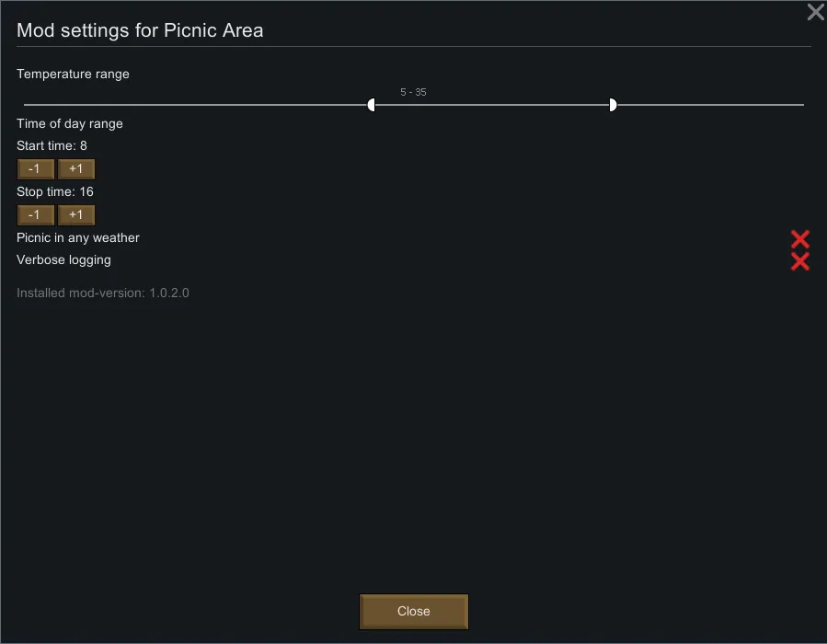The height and width of the screenshot is (644, 827).
Task: Increase Stop time with the +1 button
Action: click(x=76, y=215)
